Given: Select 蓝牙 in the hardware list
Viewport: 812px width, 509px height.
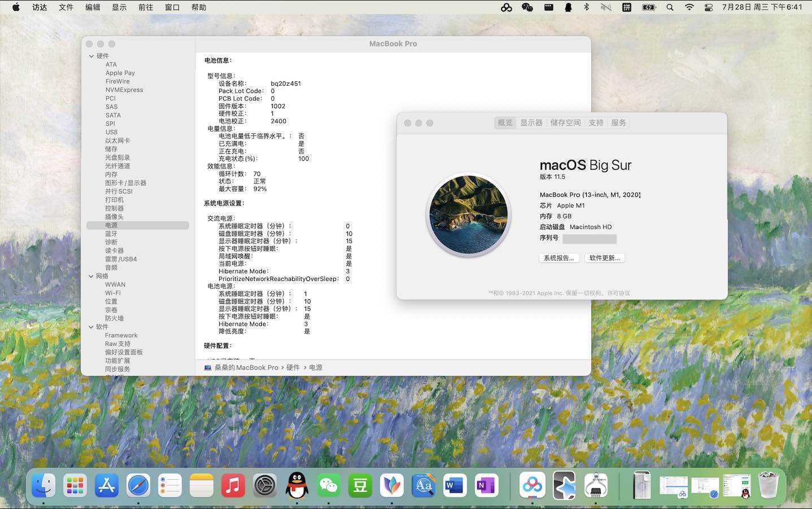Looking at the screenshot, I should point(111,234).
